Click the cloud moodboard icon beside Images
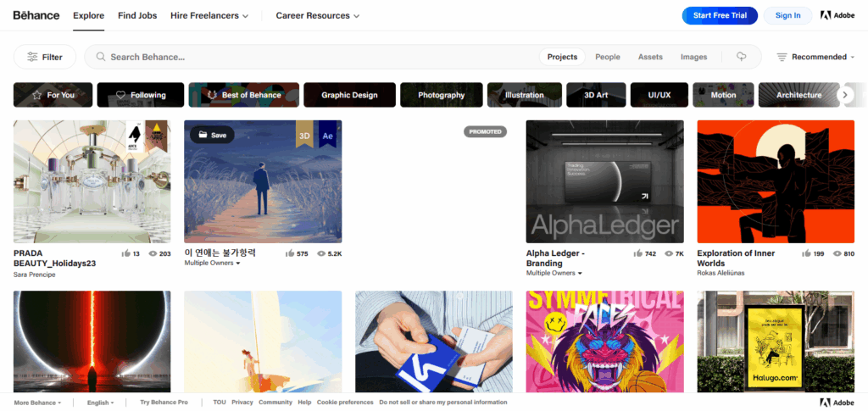Image resolution: width=868 pixels, height=411 pixels. point(741,57)
